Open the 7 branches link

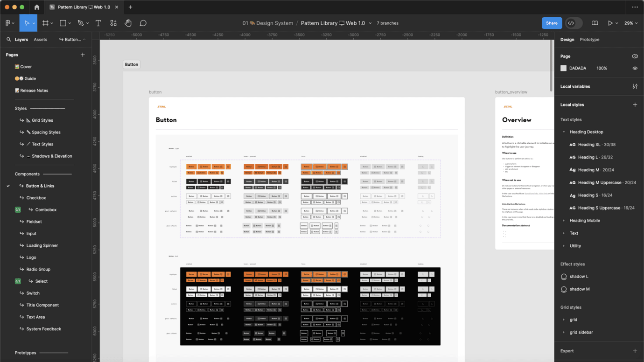(x=387, y=23)
